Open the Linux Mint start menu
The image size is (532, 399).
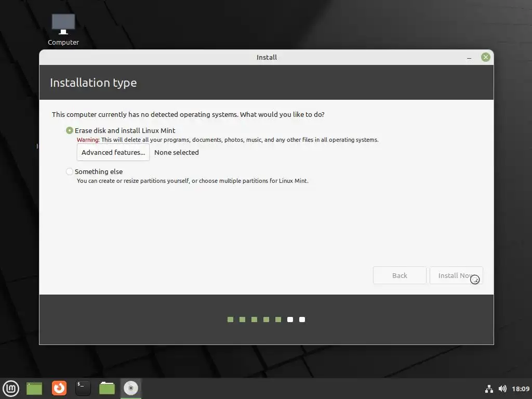tap(11, 388)
